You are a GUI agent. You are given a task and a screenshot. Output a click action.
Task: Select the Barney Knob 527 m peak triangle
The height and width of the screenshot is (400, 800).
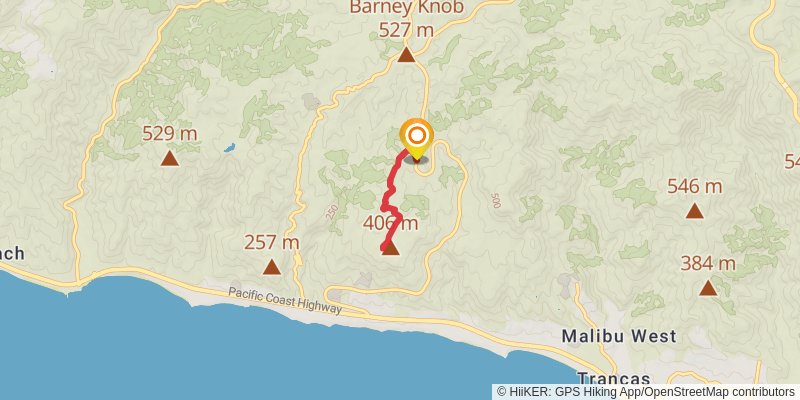tap(406, 54)
